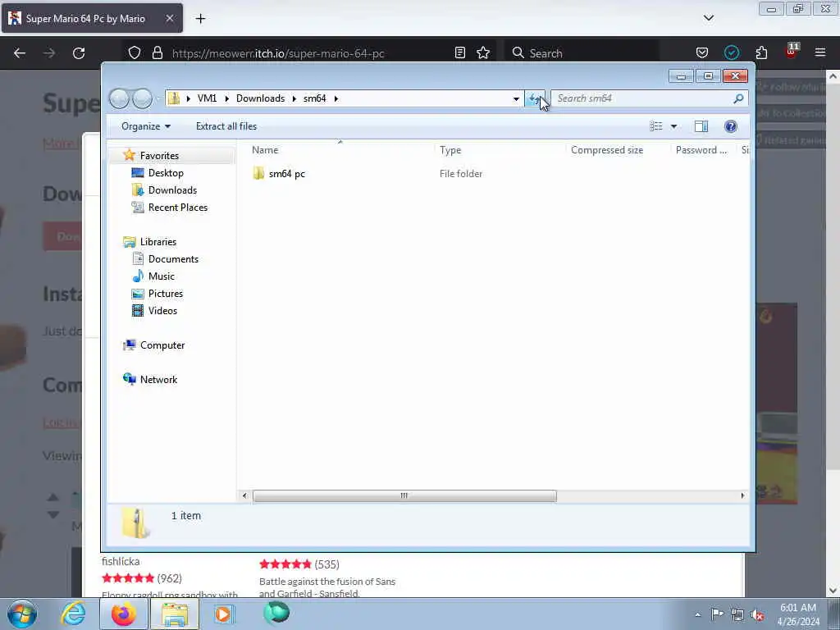Viewport: 840px width, 630px height.
Task: Open the Organize menu
Action: coord(146,126)
